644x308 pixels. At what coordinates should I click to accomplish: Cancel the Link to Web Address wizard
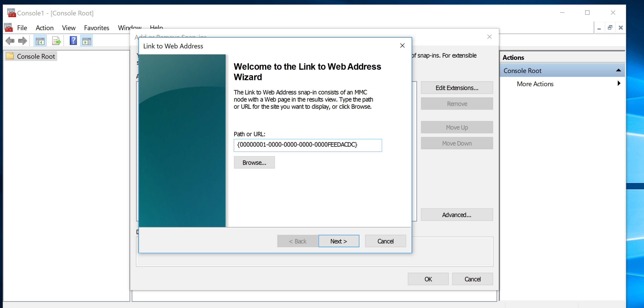[385, 241]
